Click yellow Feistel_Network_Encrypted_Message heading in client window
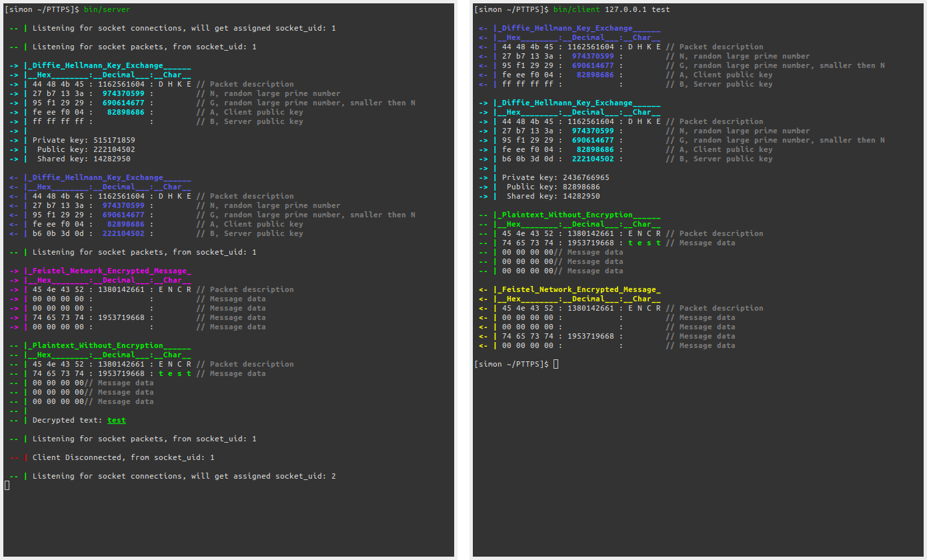 coord(579,290)
